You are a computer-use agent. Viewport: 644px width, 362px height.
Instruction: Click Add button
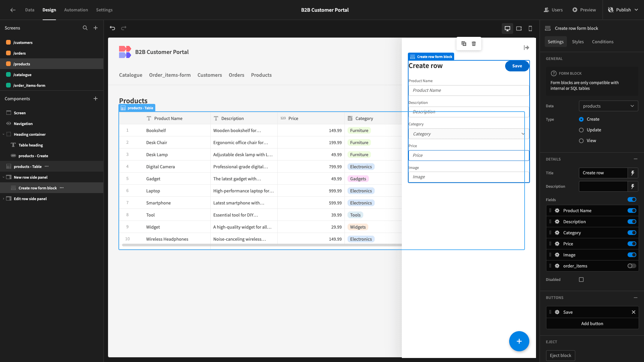tap(592, 323)
